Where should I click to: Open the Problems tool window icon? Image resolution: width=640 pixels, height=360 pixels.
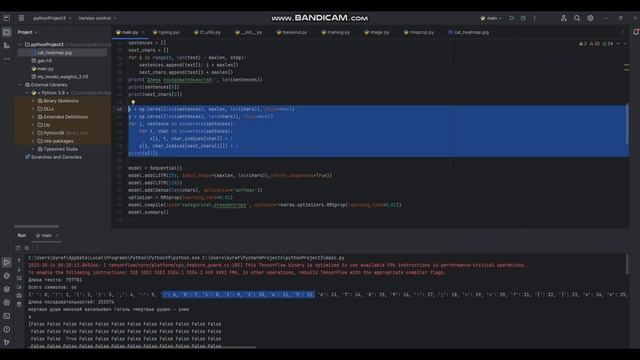coord(7,329)
